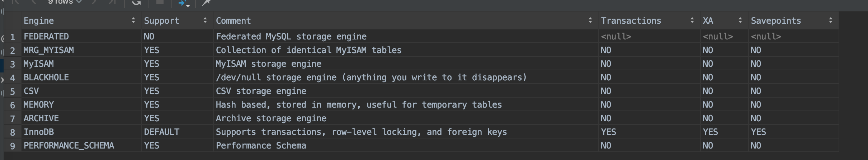This screenshot has width=868, height=160.
Task: Reload the query results page
Action: [x=136, y=2]
